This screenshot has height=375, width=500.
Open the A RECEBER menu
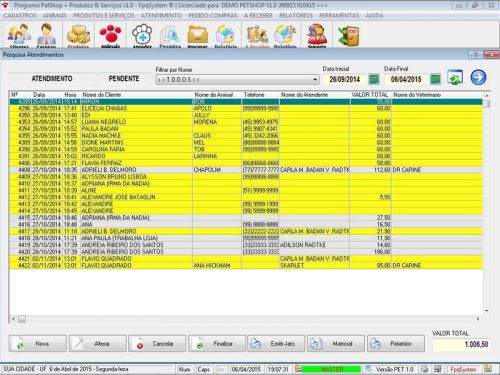point(258,16)
